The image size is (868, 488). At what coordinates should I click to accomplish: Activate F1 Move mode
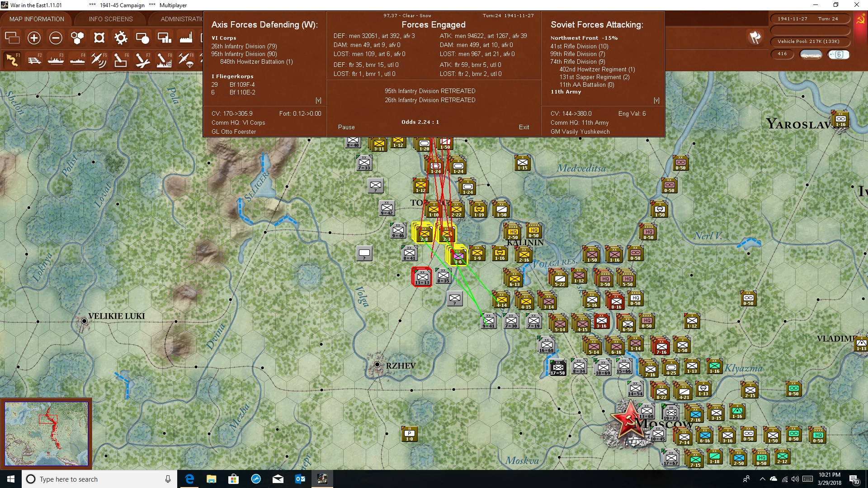[x=12, y=60]
